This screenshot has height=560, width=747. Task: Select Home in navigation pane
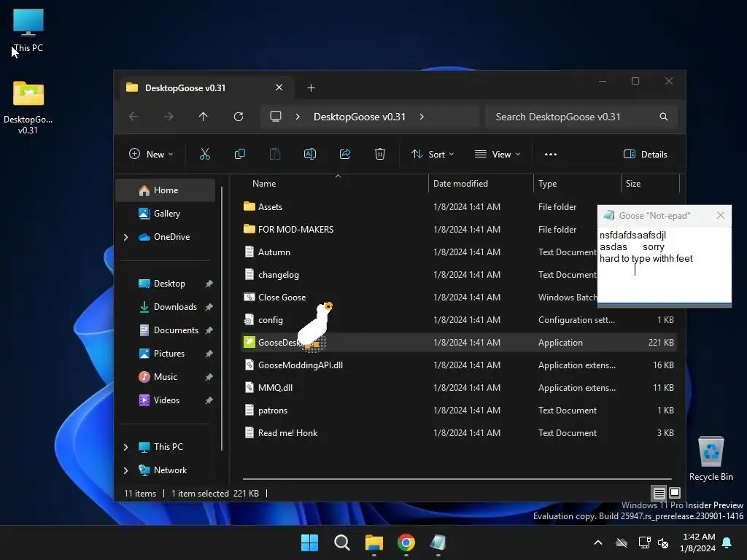166,190
